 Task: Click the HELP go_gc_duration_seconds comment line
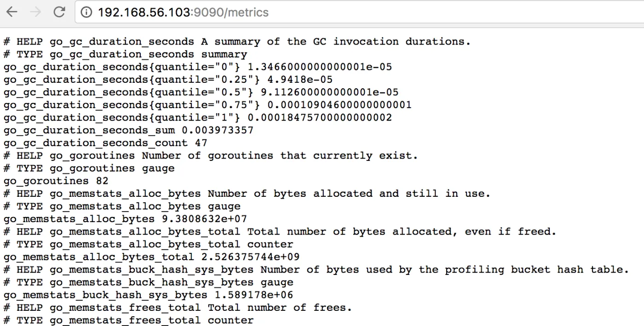click(x=237, y=41)
